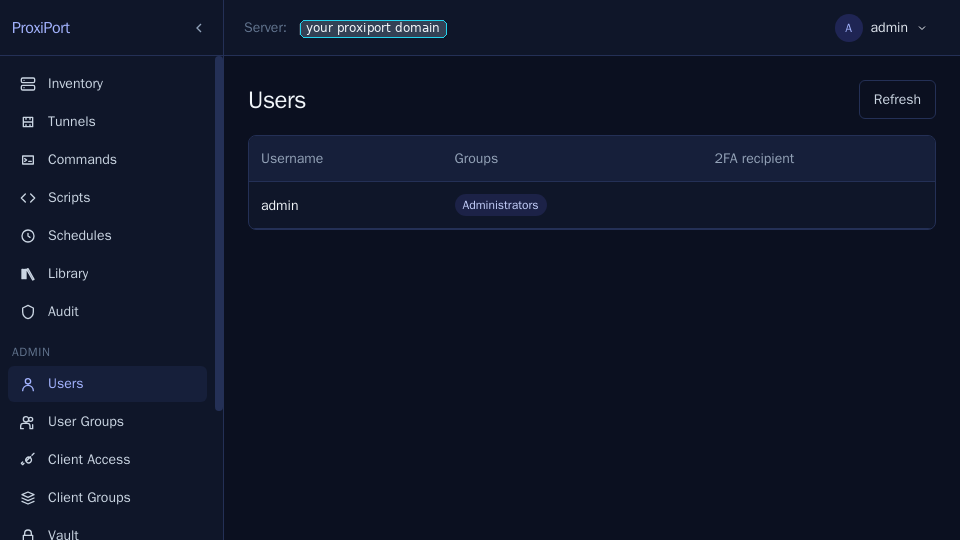960x540 pixels.
Task: Open the Commands menu item
Action: click(107, 160)
